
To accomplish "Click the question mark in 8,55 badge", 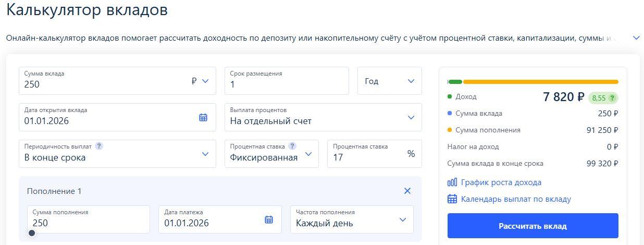I will [x=612, y=97].
